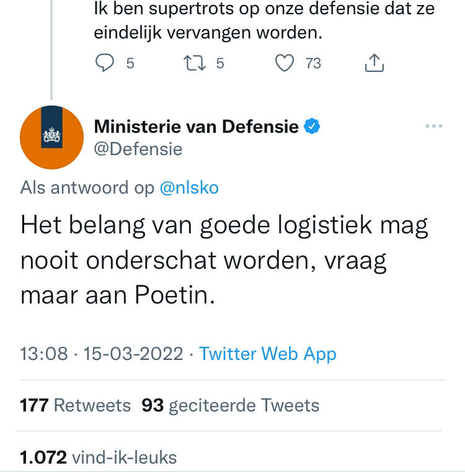The image size is (465, 476).
Task: Click the Twitter Web App source link
Action: click(267, 354)
